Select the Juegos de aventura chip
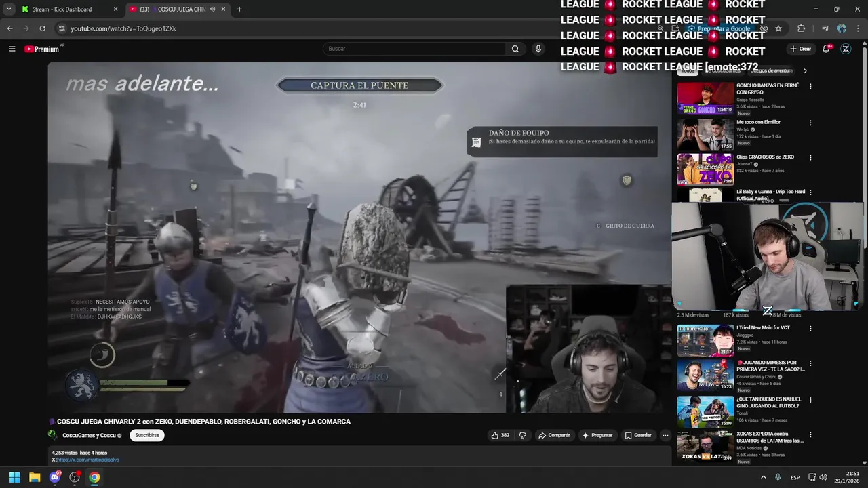Viewport: 868px width, 488px height. pos(772,70)
